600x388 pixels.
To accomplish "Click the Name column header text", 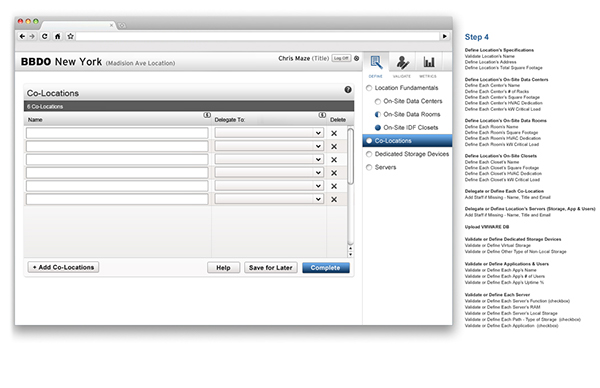I will pyautogui.click(x=35, y=120).
